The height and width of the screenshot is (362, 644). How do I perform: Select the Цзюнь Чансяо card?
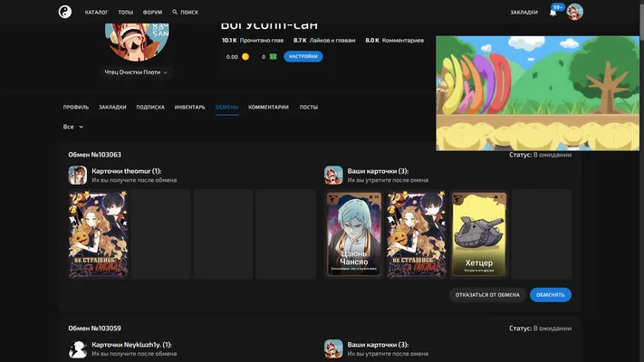tap(353, 234)
